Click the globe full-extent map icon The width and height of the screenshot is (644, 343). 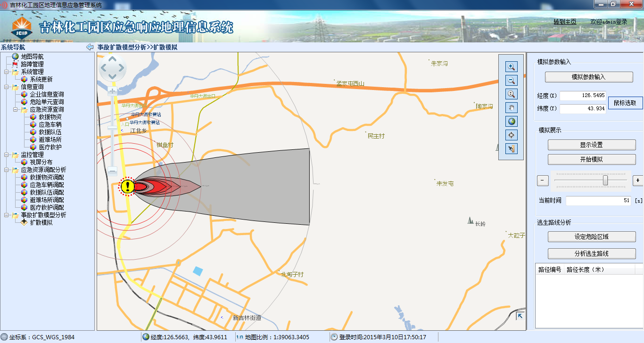[511, 121]
